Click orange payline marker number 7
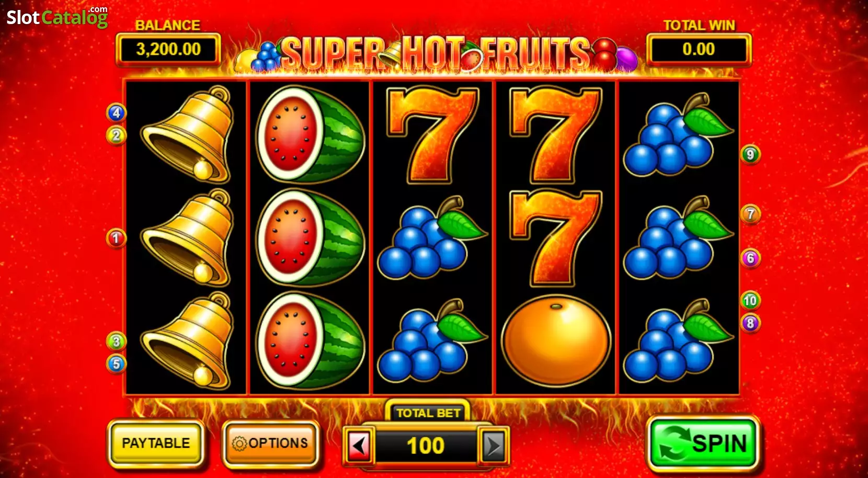The width and height of the screenshot is (868, 478). (x=750, y=214)
